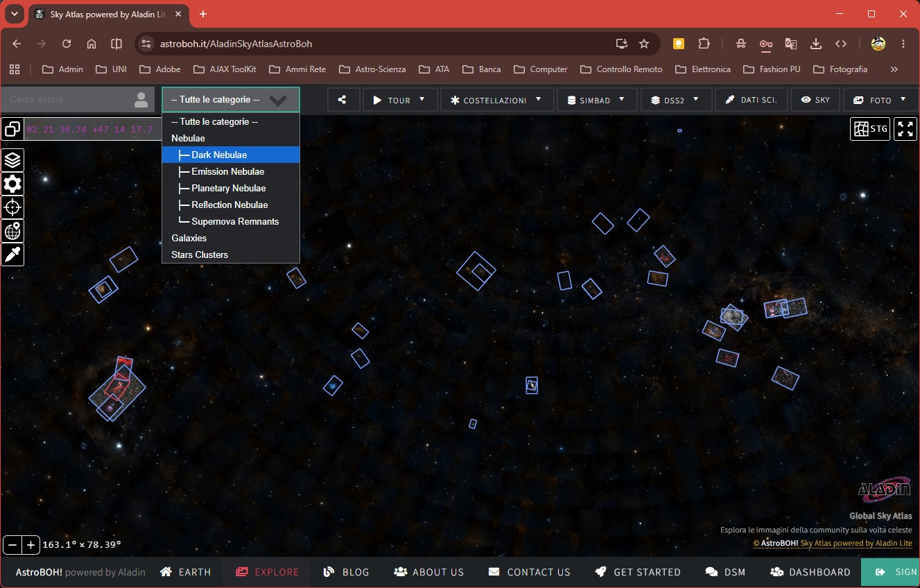Open GET STARTED page
920x588 pixels.
click(638, 572)
